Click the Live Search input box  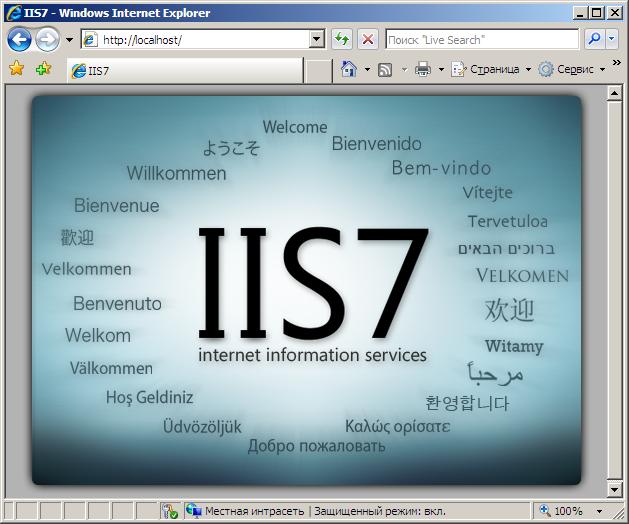tap(482, 40)
